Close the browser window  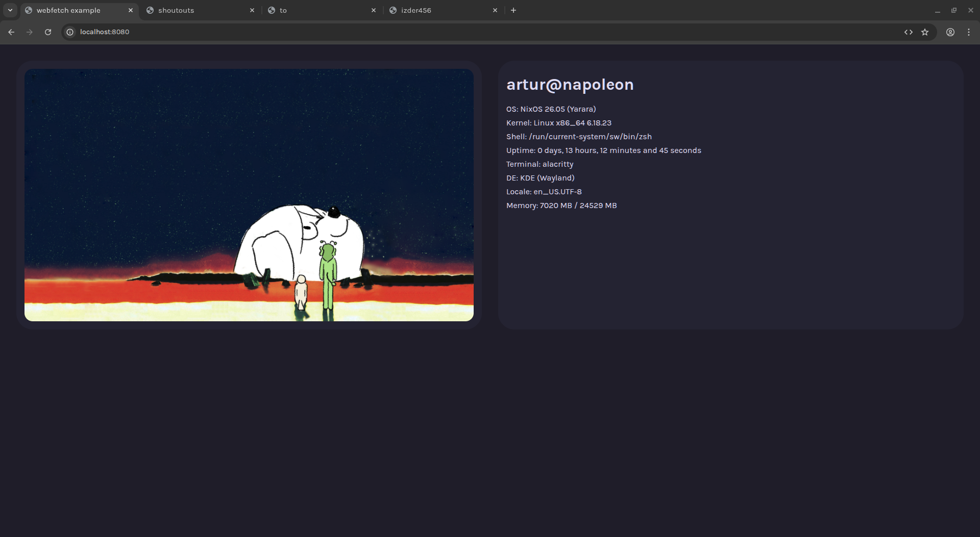971,10
